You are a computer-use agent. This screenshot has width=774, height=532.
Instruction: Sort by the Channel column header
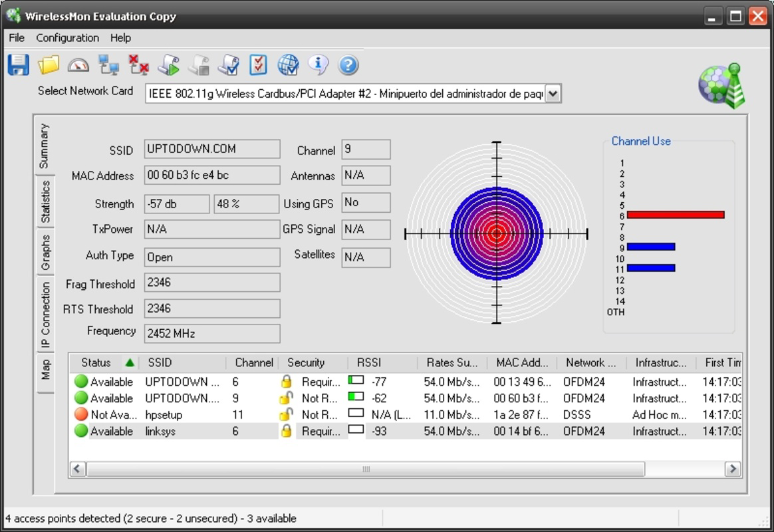coord(253,362)
